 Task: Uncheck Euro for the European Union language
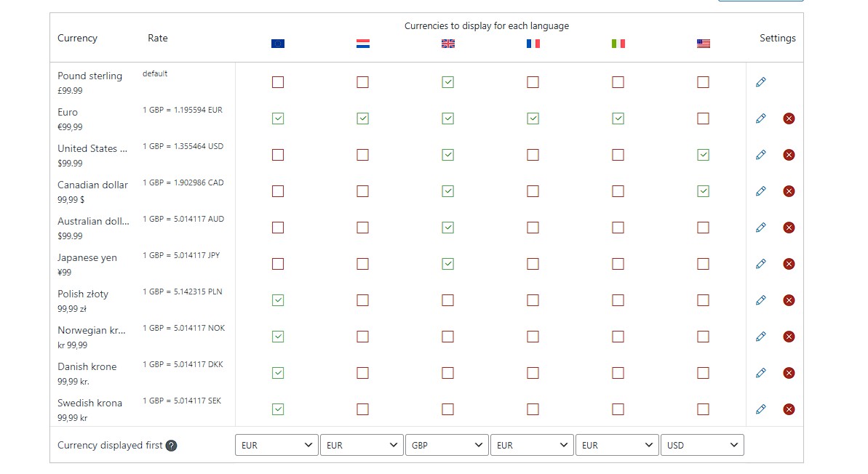coord(278,118)
